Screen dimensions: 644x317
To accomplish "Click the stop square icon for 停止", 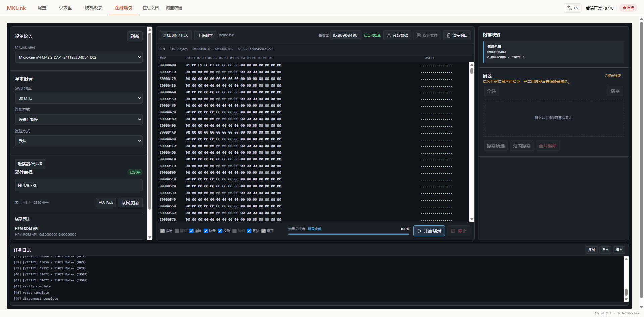I will click(453, 231).
